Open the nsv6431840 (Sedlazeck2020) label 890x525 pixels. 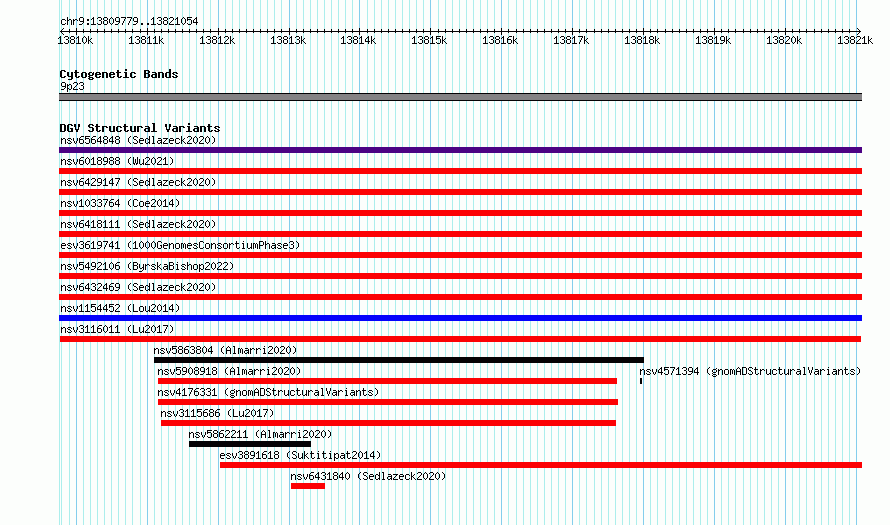[368, 476]
